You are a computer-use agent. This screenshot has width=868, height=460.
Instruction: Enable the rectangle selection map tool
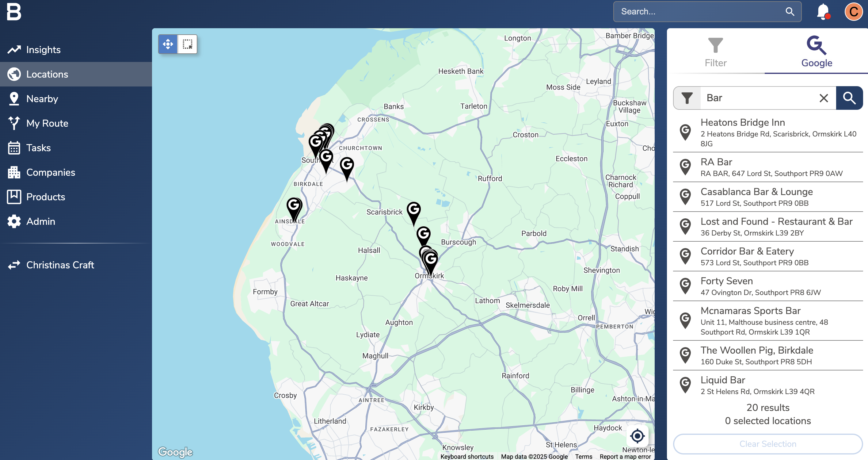[187, 44]
